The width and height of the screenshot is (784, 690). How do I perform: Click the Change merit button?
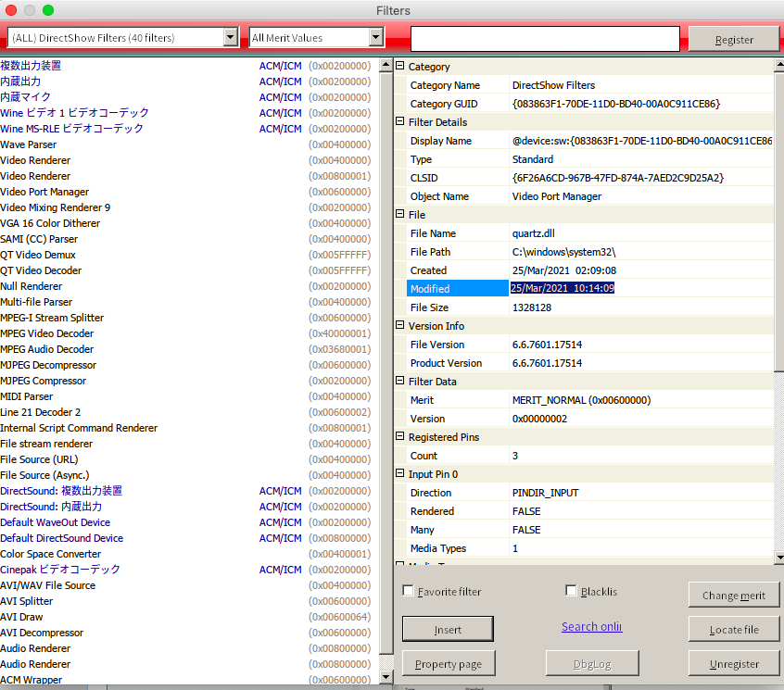(734, 596)
